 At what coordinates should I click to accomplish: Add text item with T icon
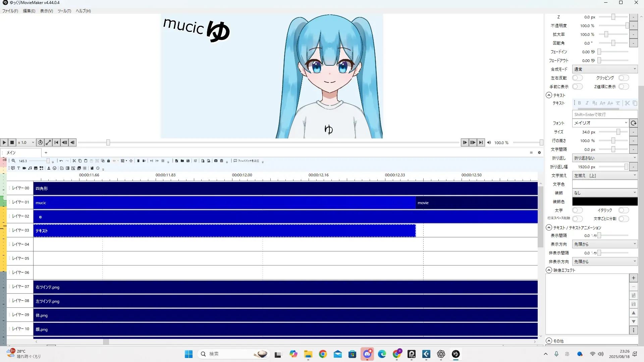[x=18, y=168]
